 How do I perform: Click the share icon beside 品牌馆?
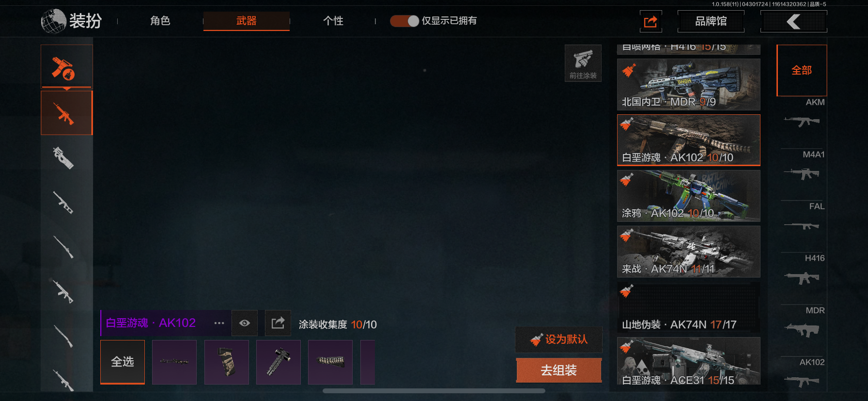tap(651, 21)
